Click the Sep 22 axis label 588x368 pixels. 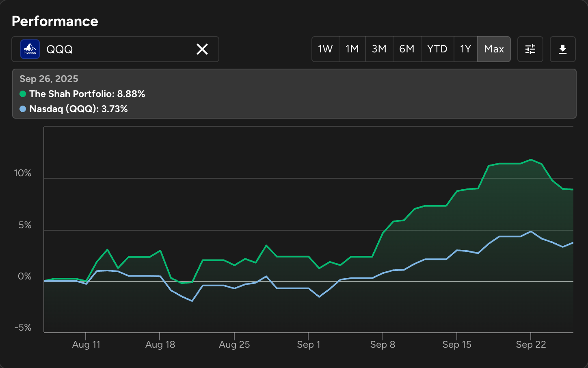531,344
